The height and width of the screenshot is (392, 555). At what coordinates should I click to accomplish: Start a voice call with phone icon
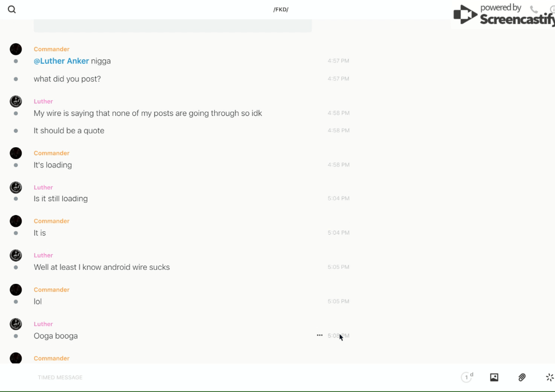point(534,10)
